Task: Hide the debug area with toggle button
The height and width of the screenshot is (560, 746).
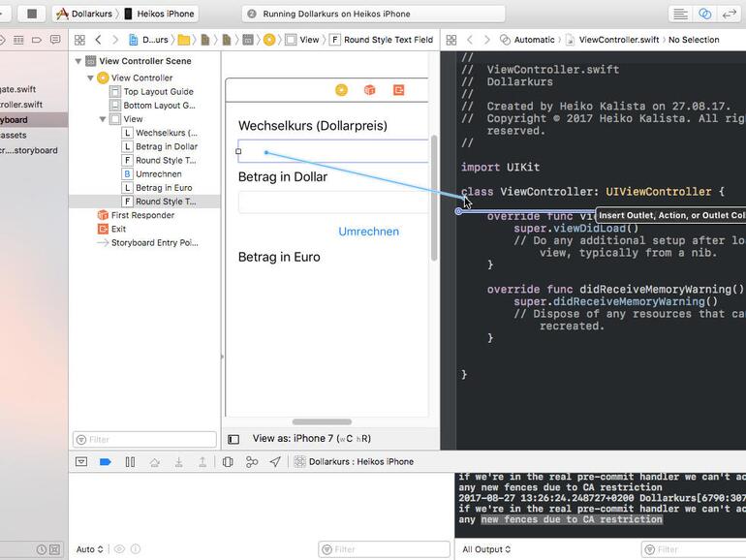Action: 81,462
